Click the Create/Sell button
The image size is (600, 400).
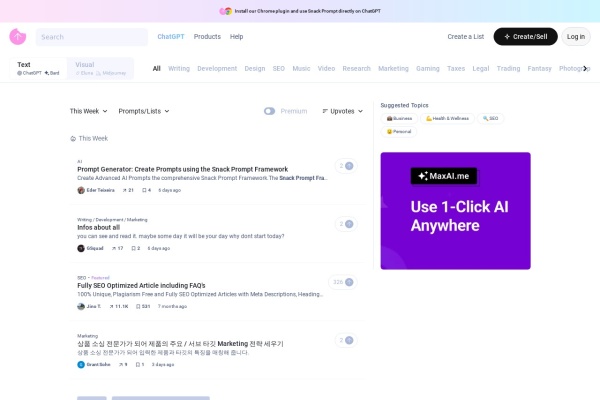point(525,37)
